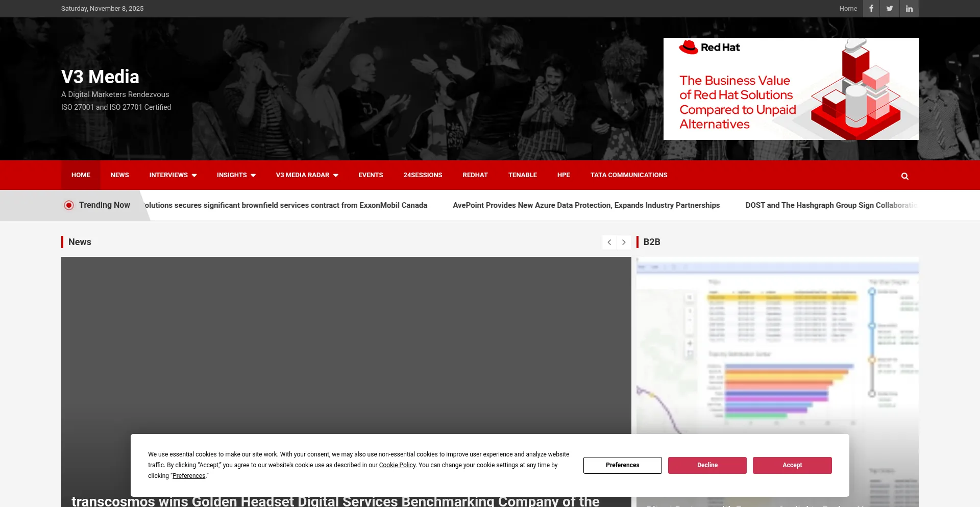Click the search magnifier icon
This screenshot has height=507, width=980.
pyautogui.click(x=904, y=176)
